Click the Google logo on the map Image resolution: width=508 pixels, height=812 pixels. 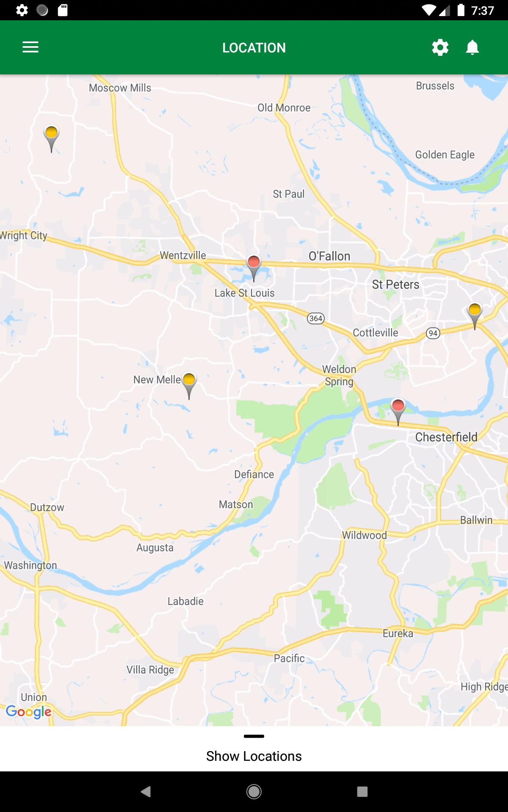tap(29, 712)
